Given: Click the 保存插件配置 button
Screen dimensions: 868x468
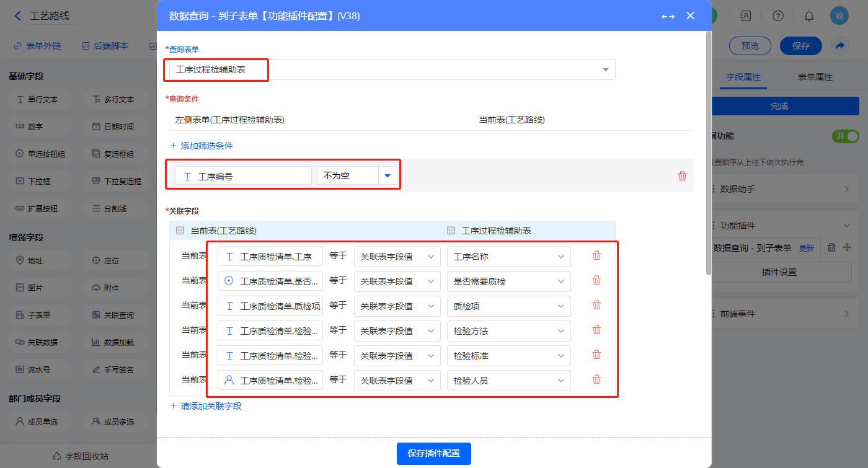Looking at the screenshot, I should tap(433, 453).
